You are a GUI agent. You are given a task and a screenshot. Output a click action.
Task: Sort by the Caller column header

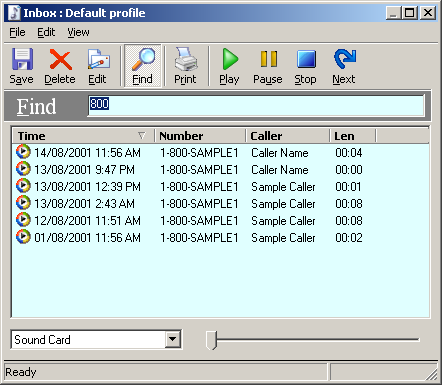pyautogui.click(x=288, y=136)
